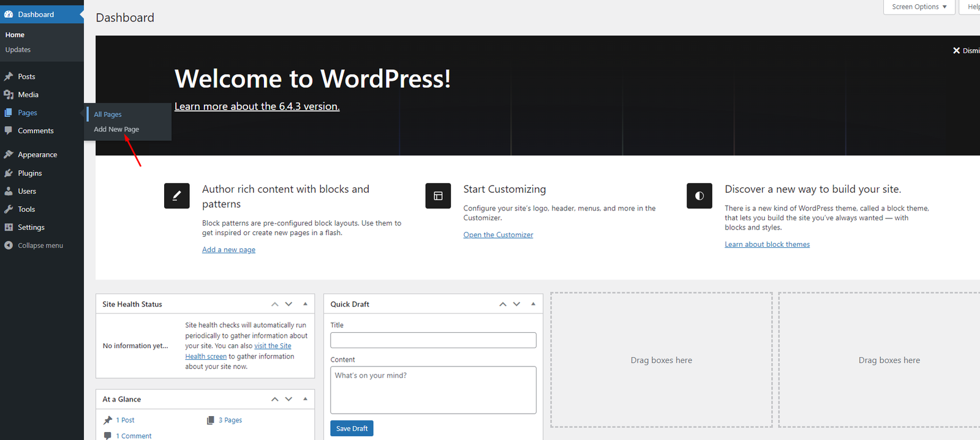Toggle the Quick Draft panel closed
This screenshot has height=440, width=980.
pos(533,304)
